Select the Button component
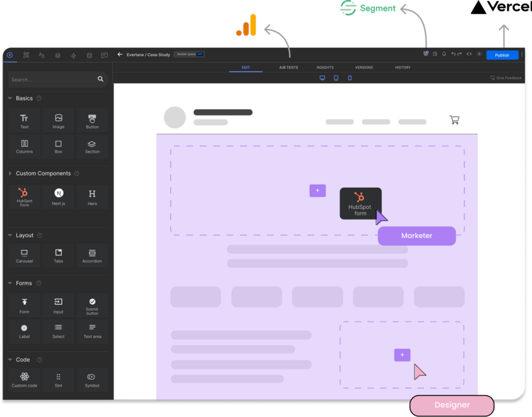 (x=92, y=120)
